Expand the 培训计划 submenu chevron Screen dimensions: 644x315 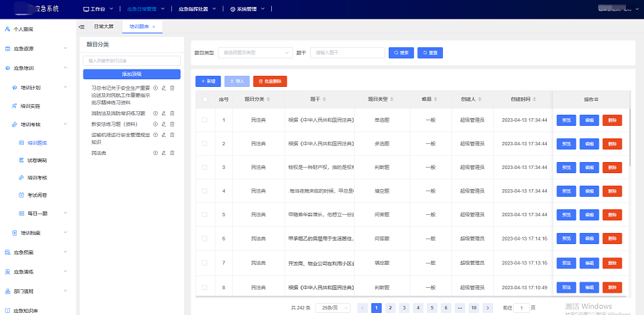(x=65, y=88)
